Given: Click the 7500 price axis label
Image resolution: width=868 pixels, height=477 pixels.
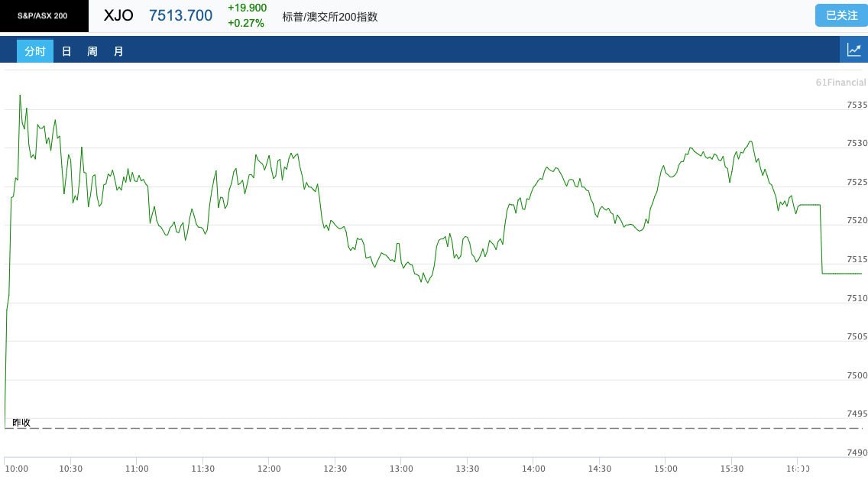Looking at the screenshot, I should [x=857, y=375].
